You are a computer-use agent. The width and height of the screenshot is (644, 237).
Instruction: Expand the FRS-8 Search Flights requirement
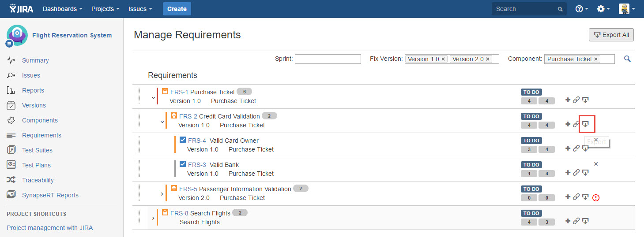point(153,218)
